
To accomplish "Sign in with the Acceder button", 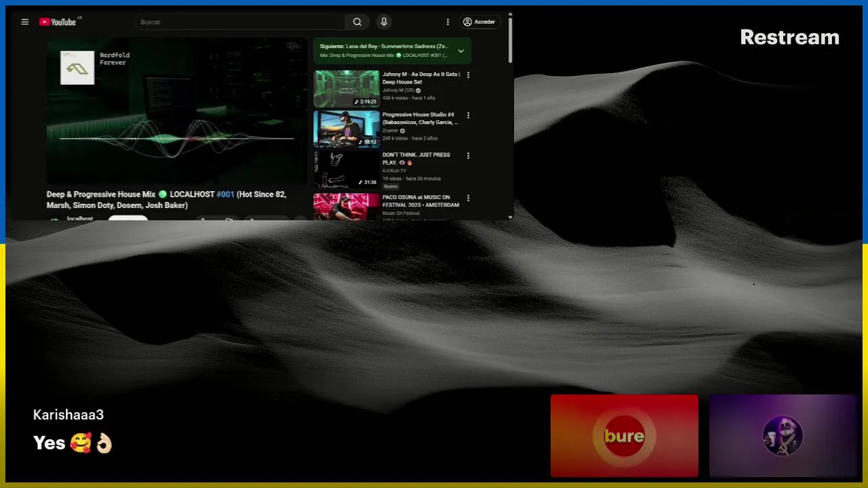I will [479, 22].
